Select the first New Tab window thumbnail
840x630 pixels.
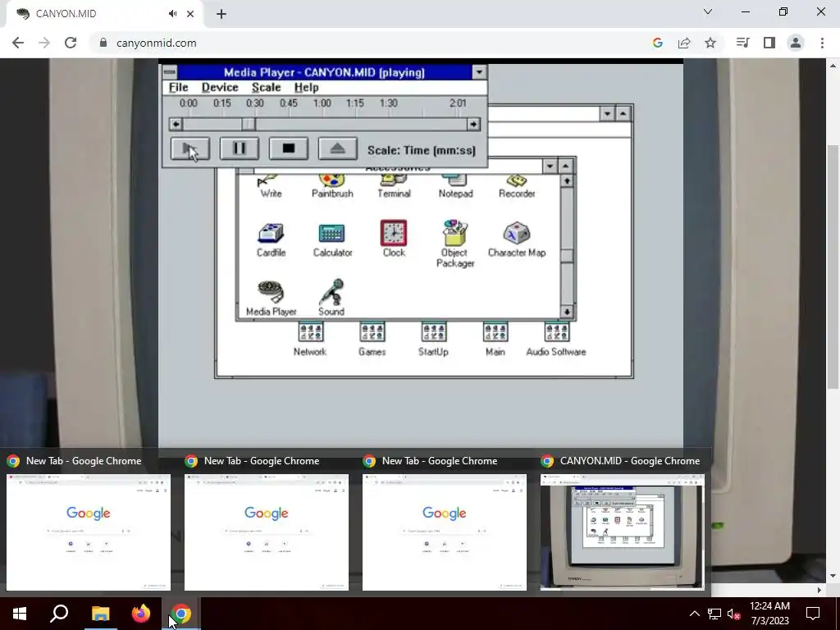(89, 532)
